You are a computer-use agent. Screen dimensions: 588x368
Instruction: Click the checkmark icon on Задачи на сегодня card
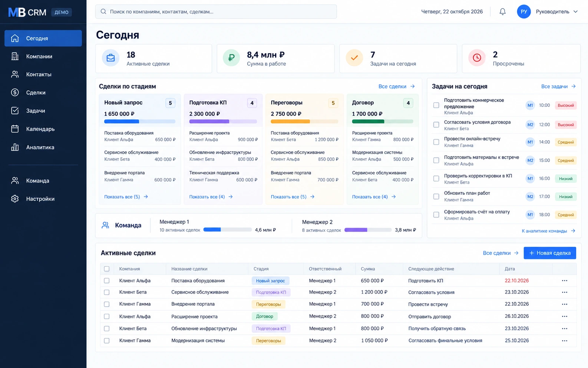click(354, 58)
